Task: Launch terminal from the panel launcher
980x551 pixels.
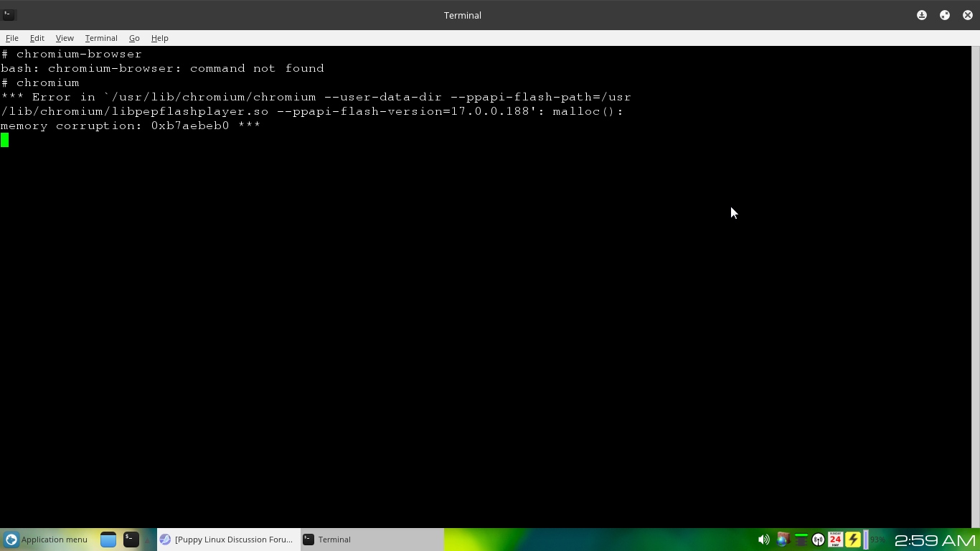Action: click(131, 540)
